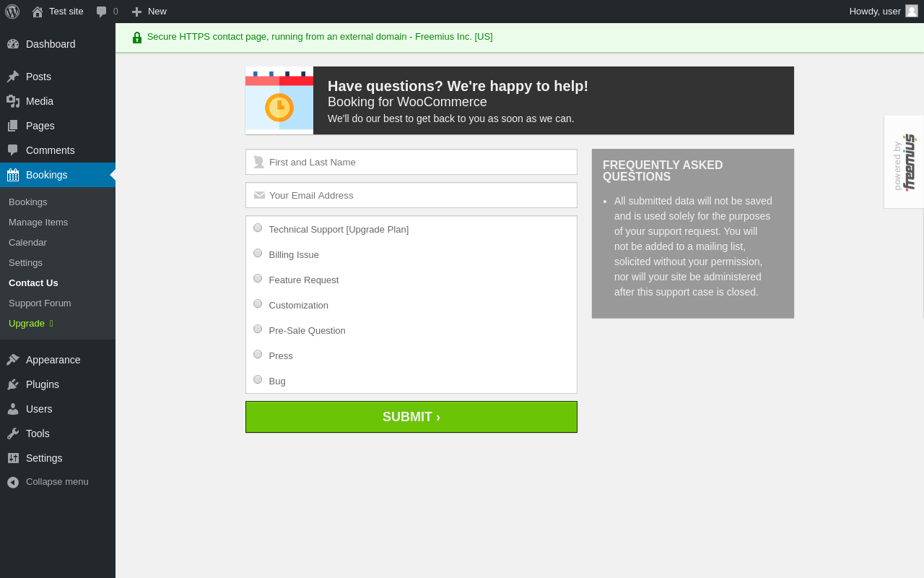The width and height of the screenshot is (924, 578).
Task: Click the plus icon beside New
Action: [136, 12]
